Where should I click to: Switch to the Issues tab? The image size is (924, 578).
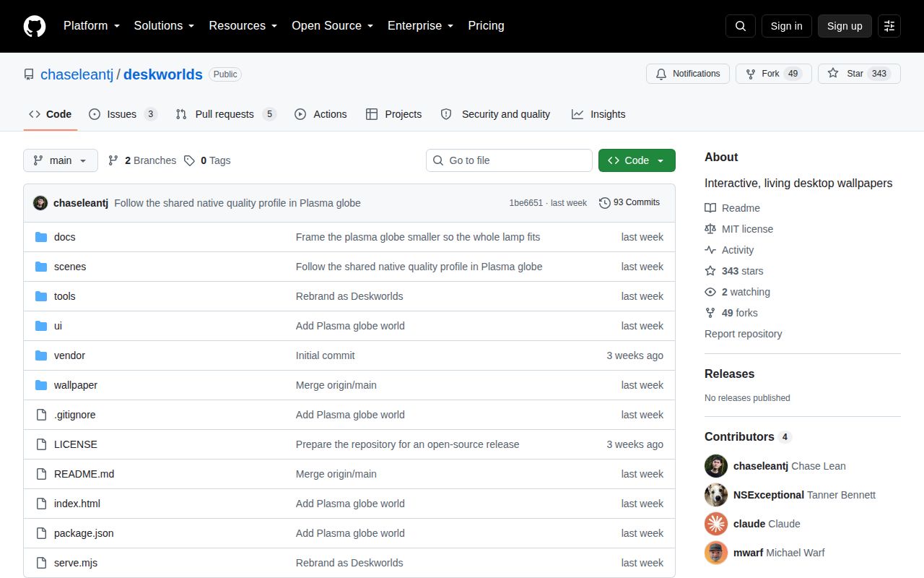(x=123, y=114)
